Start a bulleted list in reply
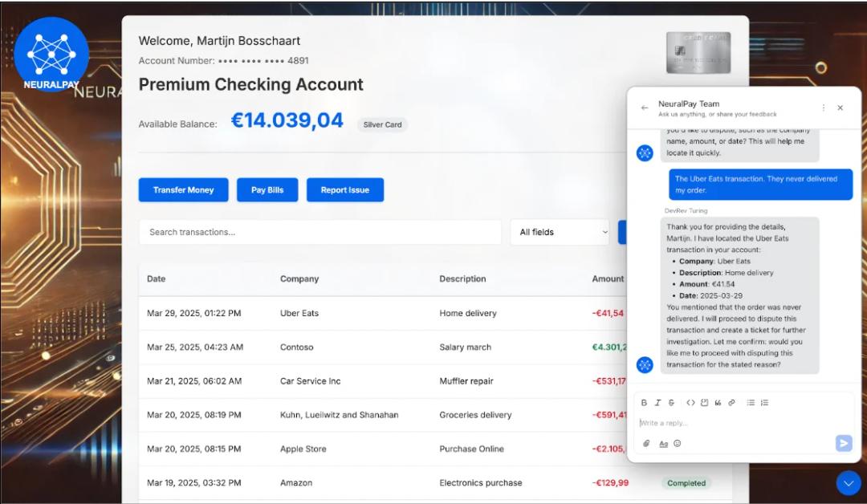Viewport: 867px width, 504px height. click(x=751, y=403)
